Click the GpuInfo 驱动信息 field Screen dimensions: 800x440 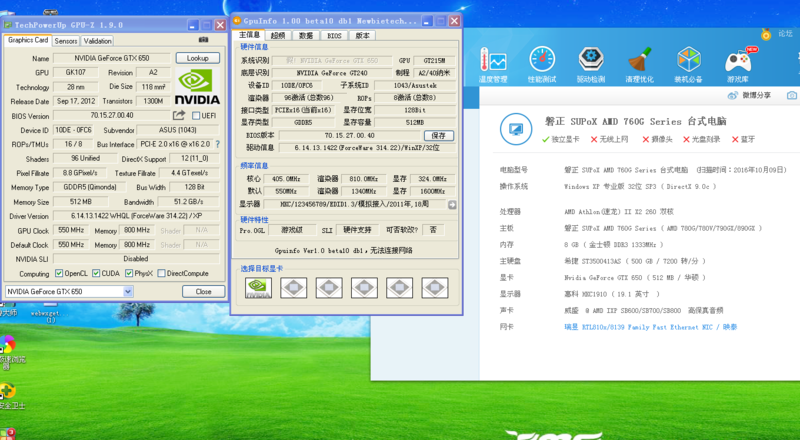tap(367, 148)
